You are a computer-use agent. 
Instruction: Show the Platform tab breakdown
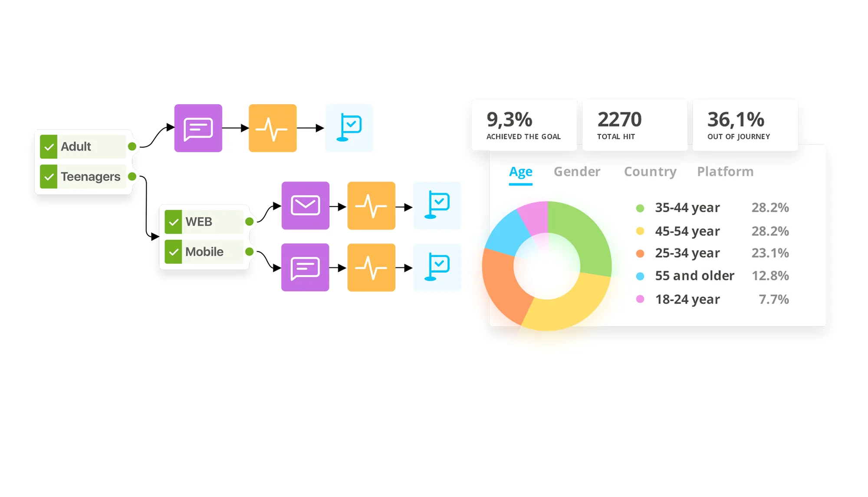725,172
